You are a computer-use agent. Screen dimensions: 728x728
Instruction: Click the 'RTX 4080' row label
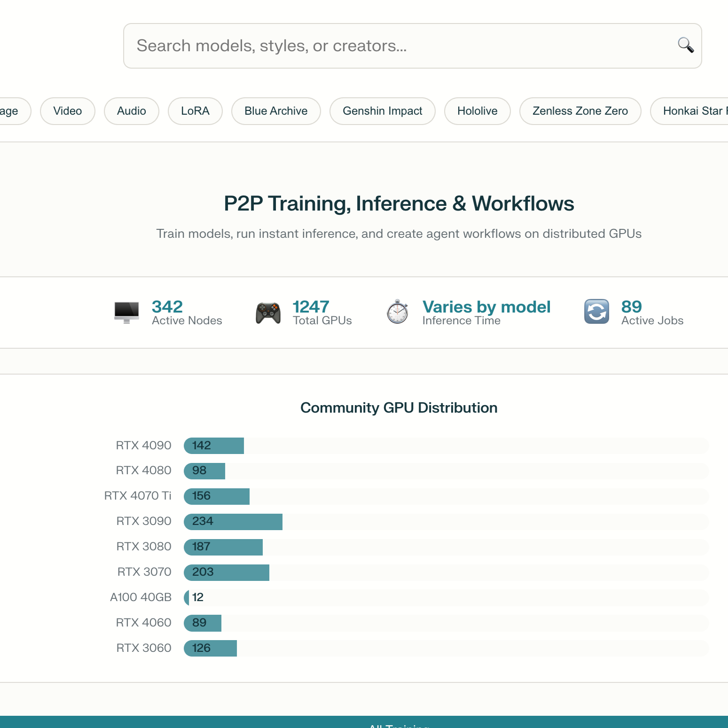(x=144, y=470)
